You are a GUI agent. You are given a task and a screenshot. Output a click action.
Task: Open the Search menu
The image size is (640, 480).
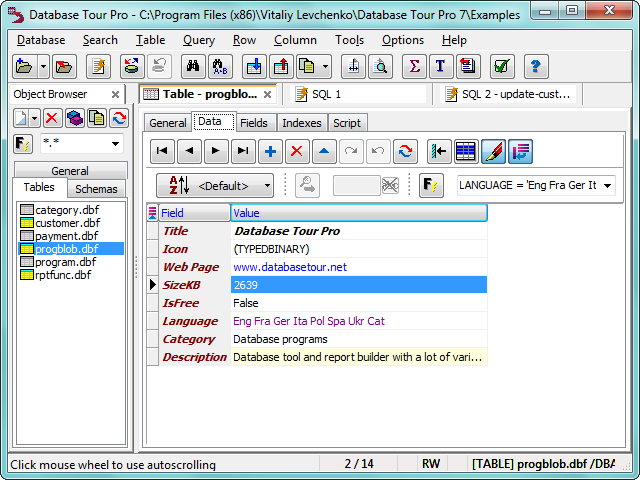[x=100, y=40]
